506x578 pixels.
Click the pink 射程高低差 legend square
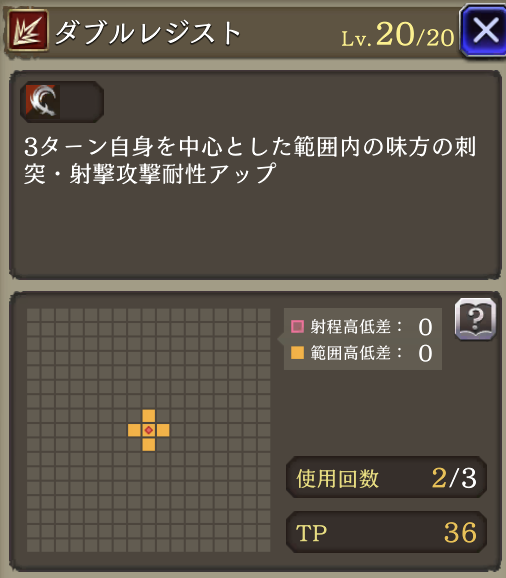tap(297, 327)
